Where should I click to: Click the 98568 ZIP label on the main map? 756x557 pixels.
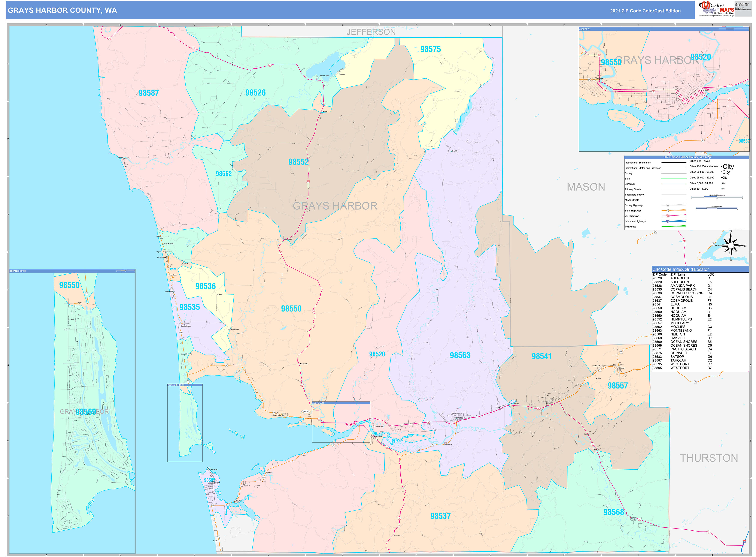[613, 512]
